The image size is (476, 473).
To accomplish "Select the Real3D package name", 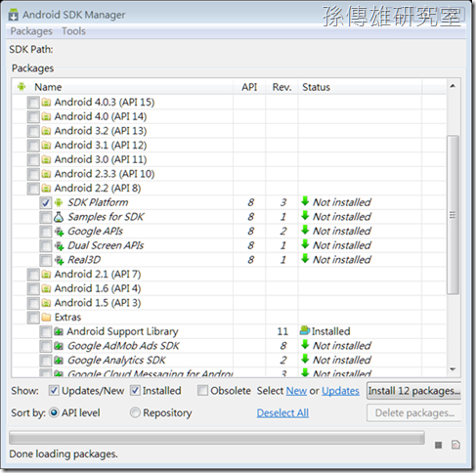I will tap(84, 260).
